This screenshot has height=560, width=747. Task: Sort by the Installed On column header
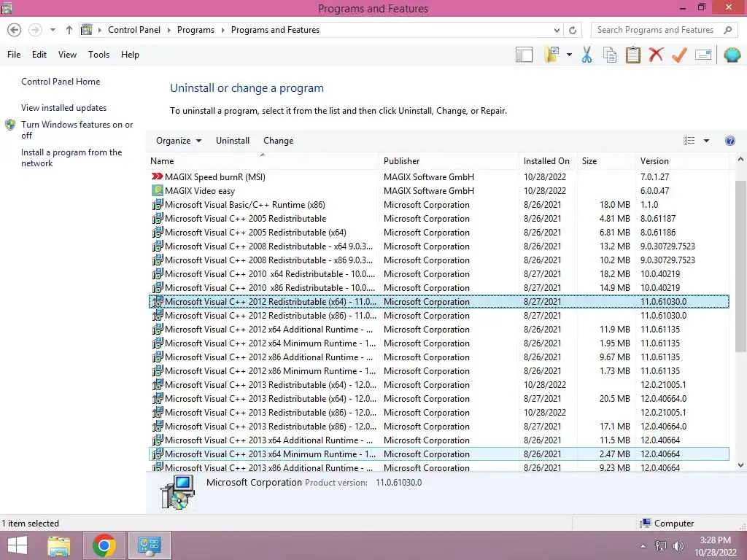[x=548, y=161]
